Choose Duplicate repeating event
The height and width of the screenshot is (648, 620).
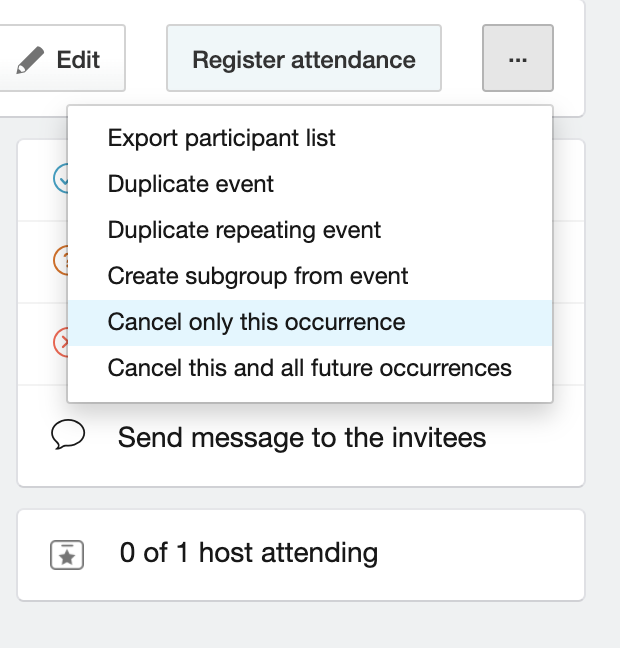click(x=244, y=230)
